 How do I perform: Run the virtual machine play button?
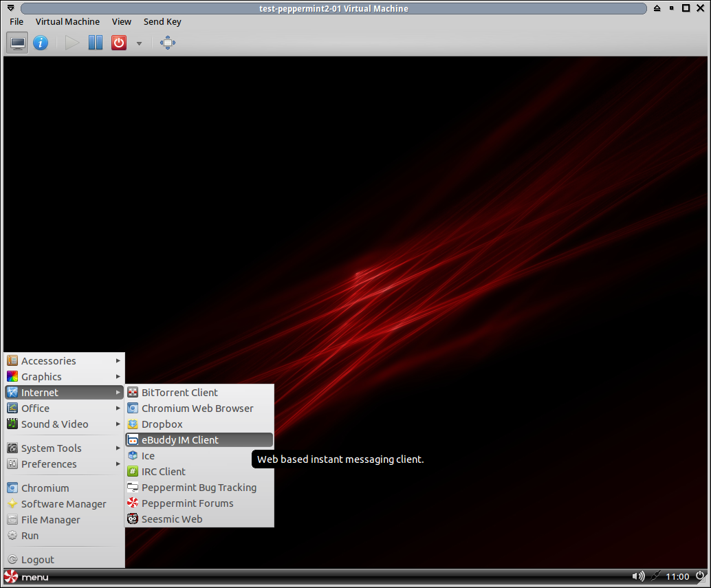[x=72, y=43]
